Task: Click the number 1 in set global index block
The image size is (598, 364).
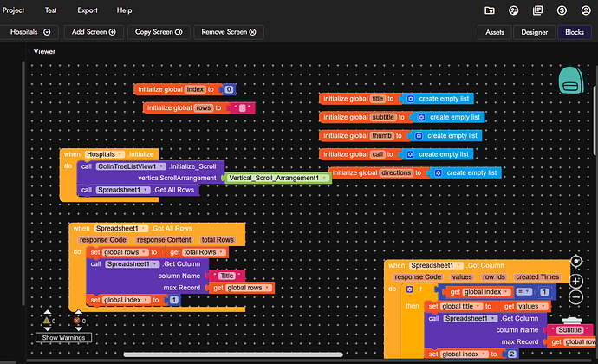Action: coord(174,300)
